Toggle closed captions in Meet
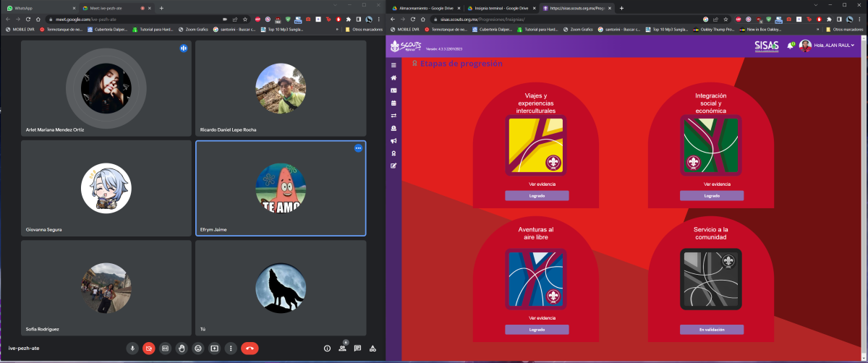This screenshot has height=363, width=868. tap(165, 348)
